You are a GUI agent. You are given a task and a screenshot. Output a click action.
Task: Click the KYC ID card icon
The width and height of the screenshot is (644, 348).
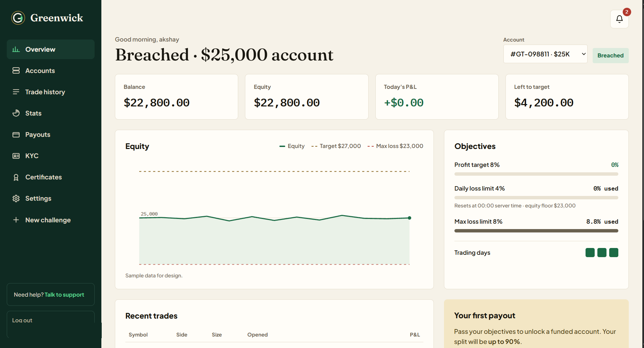tap(16, 156)
